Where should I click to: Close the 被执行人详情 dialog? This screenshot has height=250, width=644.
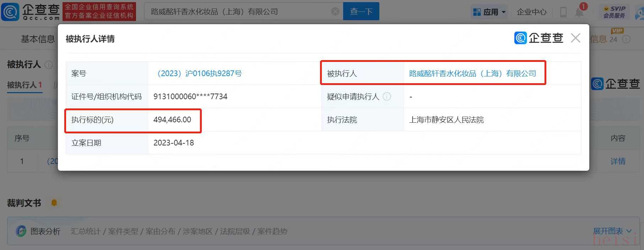575,38
